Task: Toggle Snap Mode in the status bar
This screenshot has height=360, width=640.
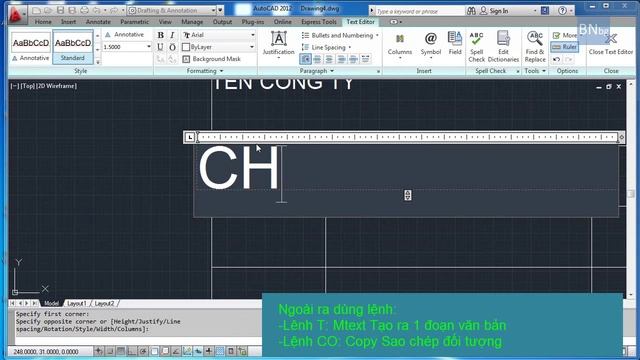Action: [110, 351]
